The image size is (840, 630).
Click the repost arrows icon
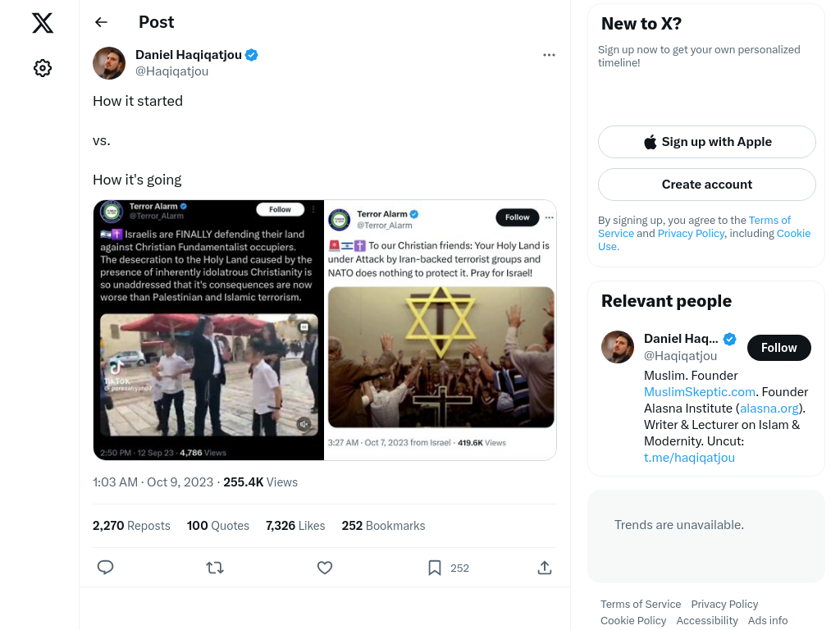[x=215, y=568]
